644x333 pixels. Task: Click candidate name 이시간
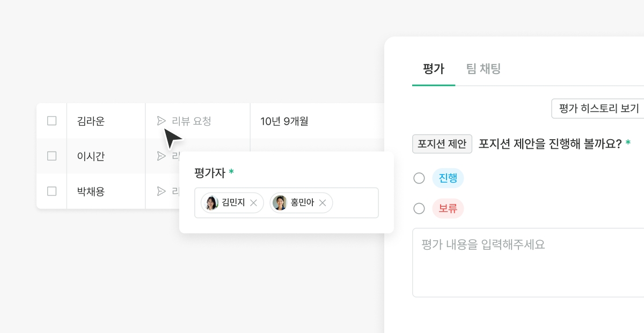click(x=91, y=156)
